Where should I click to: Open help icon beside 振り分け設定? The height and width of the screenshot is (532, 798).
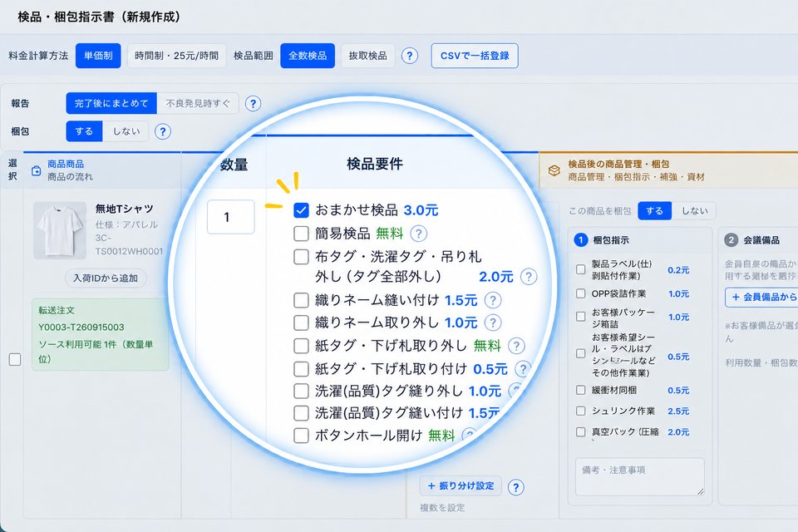[x=515, y=487]
